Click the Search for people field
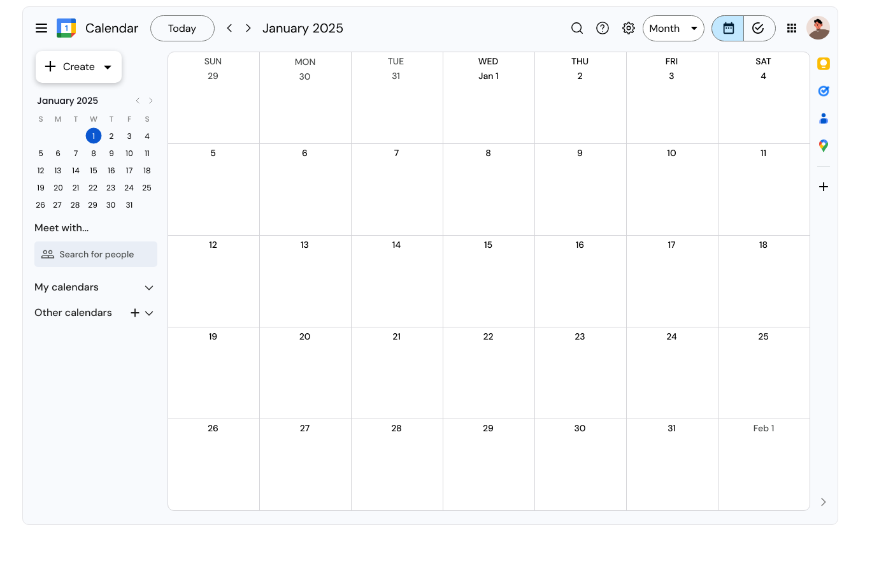The height and width of the screenshot is (588, 879). pos(96,254)
